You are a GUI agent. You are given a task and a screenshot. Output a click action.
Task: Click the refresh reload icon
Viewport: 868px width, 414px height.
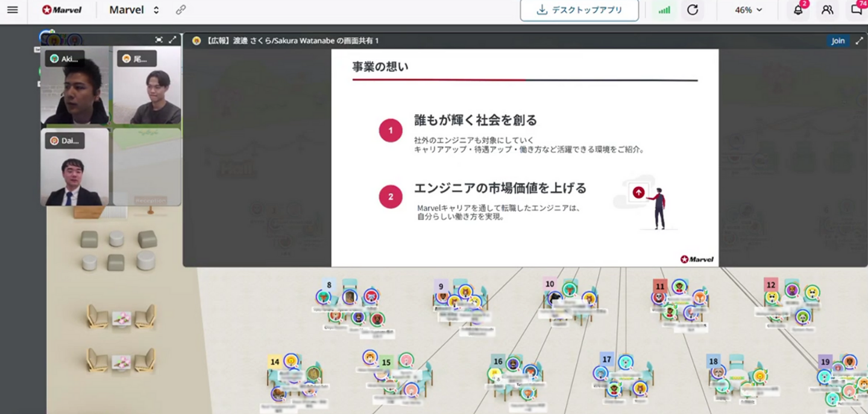693,10
